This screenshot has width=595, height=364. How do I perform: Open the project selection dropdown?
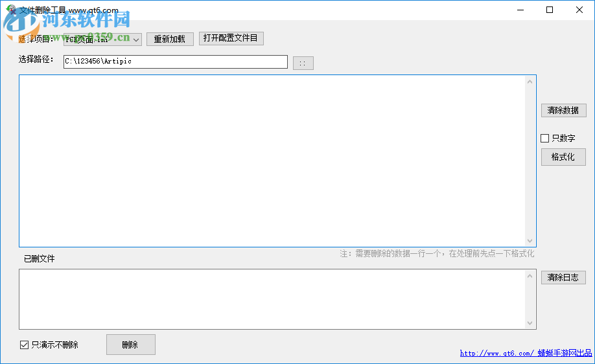[102, 40]
